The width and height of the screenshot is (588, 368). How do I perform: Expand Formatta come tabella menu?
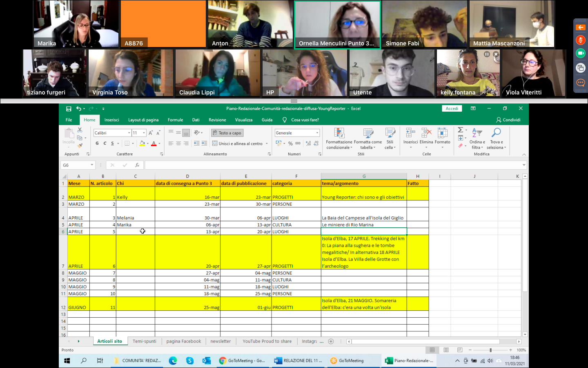tap(368, 139)
